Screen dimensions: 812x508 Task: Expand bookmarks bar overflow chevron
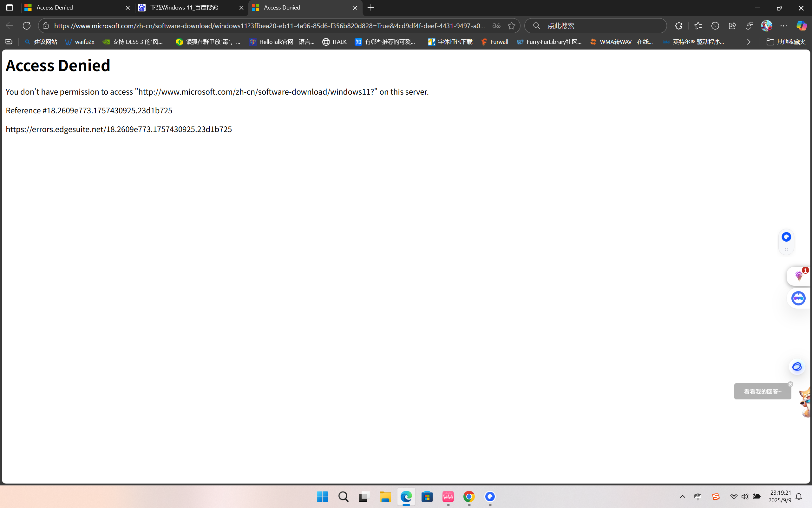pyautogui.click(x=749, y=42)
